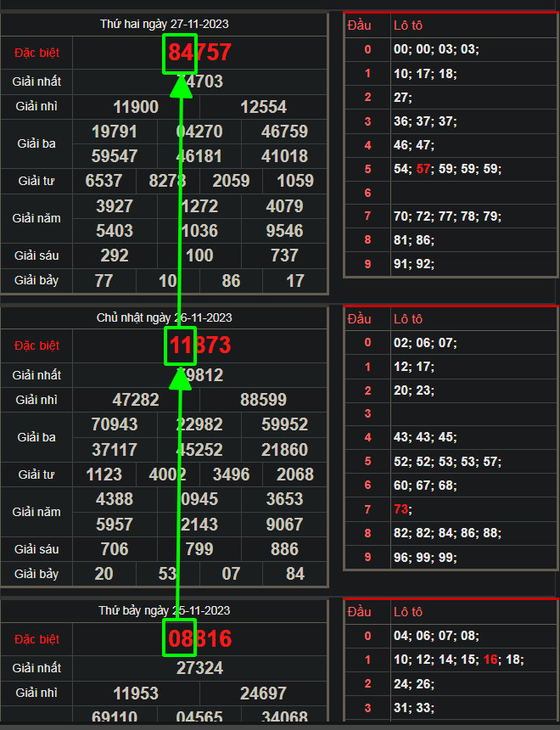
Task: Select the header Thứ bảy ngày 25-11-2023
Action: (164, 610)
